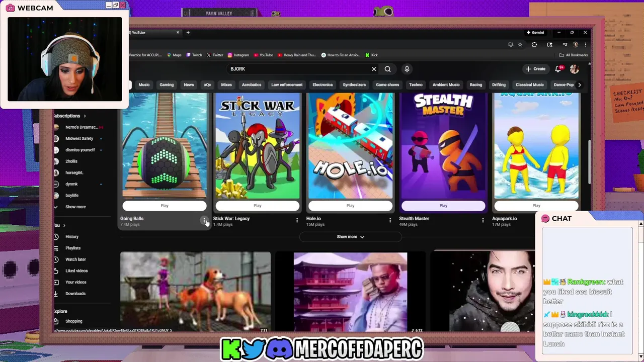This screenshot has width=644, height=362.
Task: Expand playables with Show more
Action: pyautogui.click(x=350, y=237)
